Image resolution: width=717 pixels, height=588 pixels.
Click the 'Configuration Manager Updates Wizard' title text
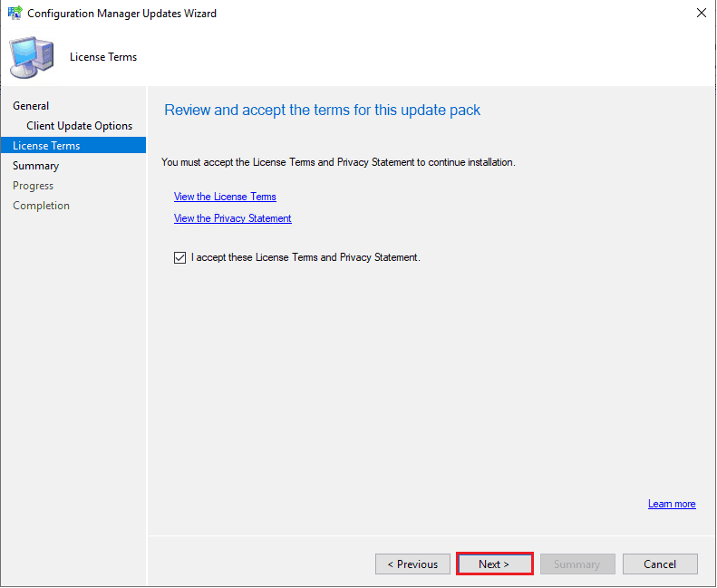click(121, 14)
